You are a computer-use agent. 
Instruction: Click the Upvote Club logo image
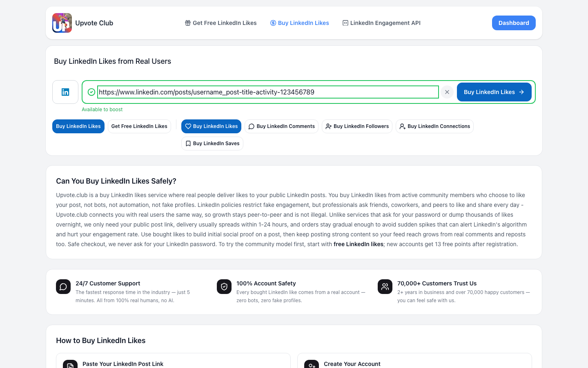click(62, 23)
